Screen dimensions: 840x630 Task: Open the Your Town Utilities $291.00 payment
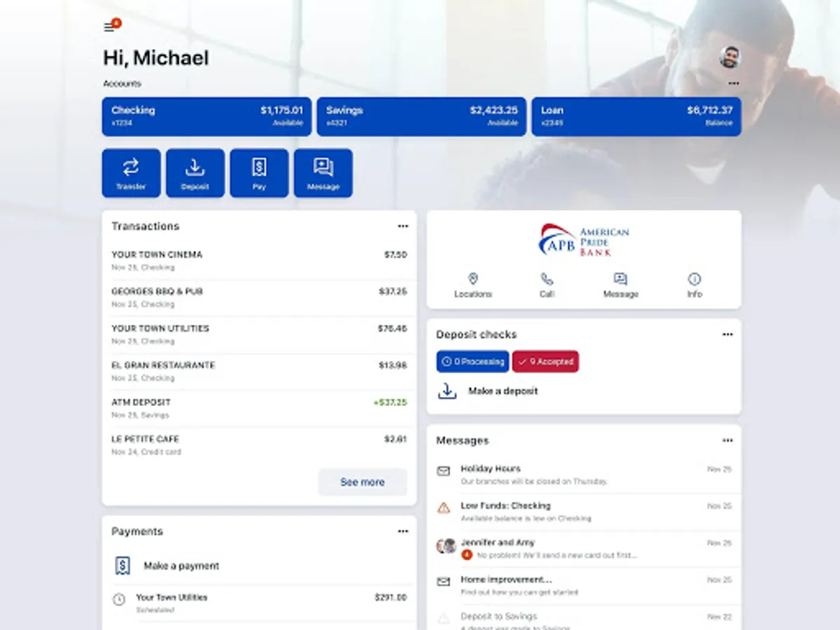[259, 603]
